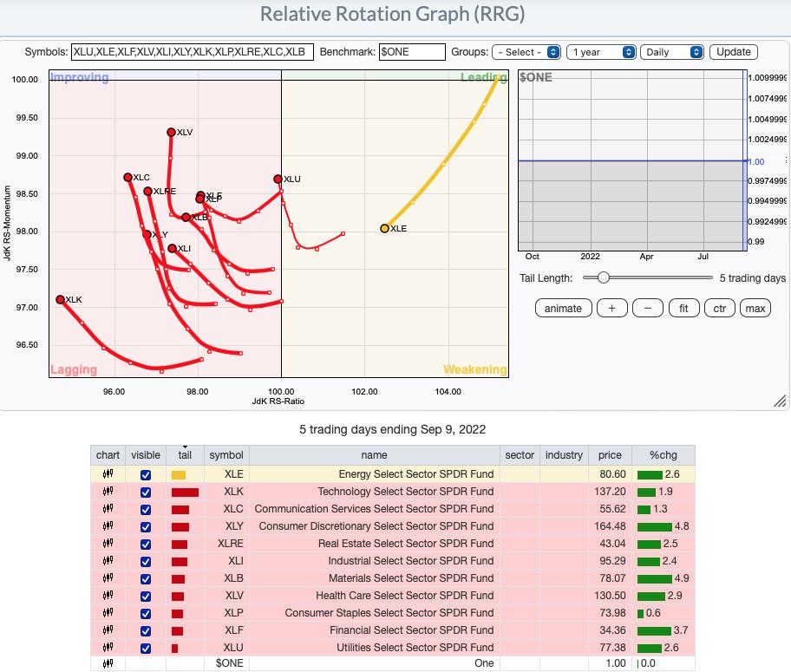The image size is (791, 672).
Task: Uncheck visibility for XLY
Action: [x=146, y=526]
